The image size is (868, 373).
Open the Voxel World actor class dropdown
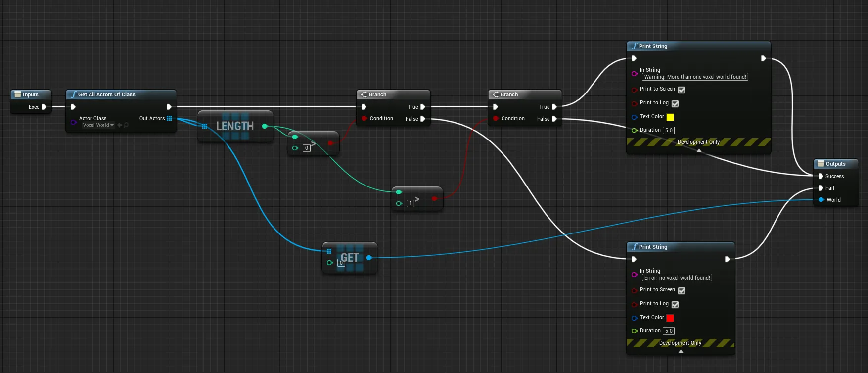[98, 125]
